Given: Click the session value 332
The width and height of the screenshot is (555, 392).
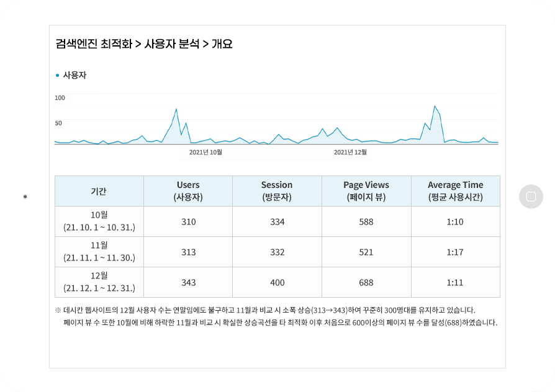Looking at the screenshot, I should (x=277, y=252).
